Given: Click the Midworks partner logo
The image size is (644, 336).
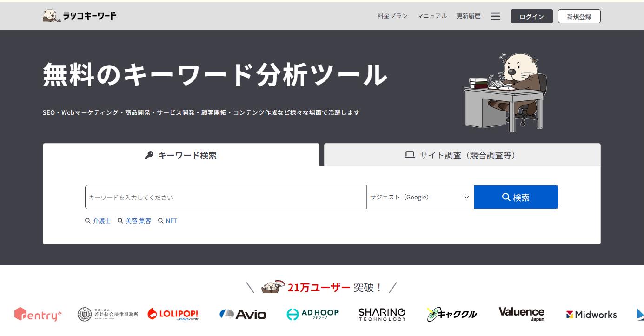Looking at the screenshot, I should coord(591,314).
